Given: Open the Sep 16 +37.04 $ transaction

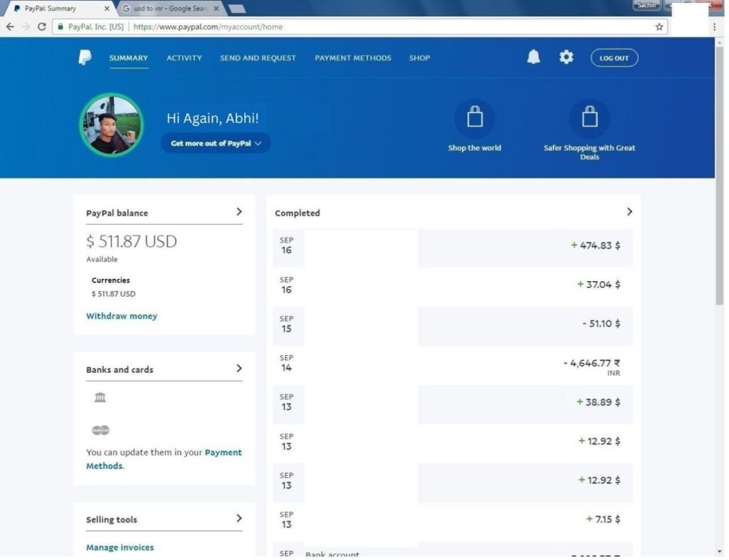Looking at the screenshot, I should (453, 287).
